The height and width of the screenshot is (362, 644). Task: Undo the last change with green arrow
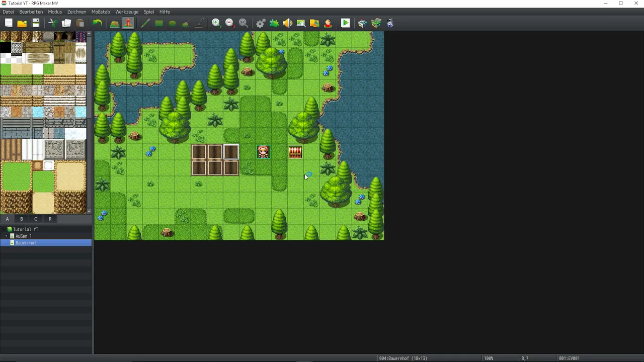(97, 23)
